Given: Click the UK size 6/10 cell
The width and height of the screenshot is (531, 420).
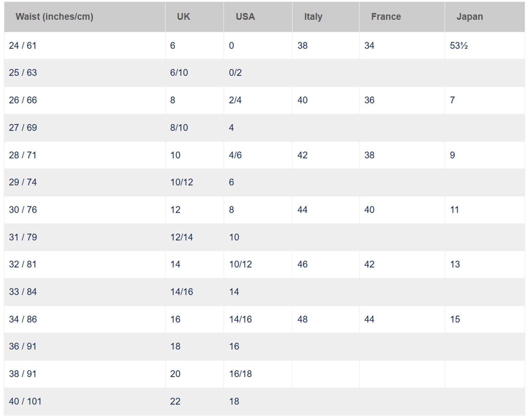Looking at the screenshot, I should pos(179,73).
